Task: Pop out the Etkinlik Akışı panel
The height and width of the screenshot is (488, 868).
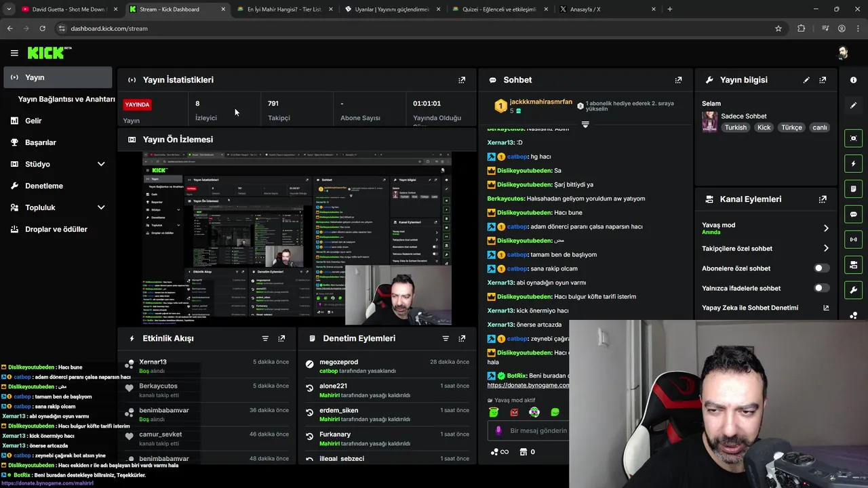Action: coord(281,338)
